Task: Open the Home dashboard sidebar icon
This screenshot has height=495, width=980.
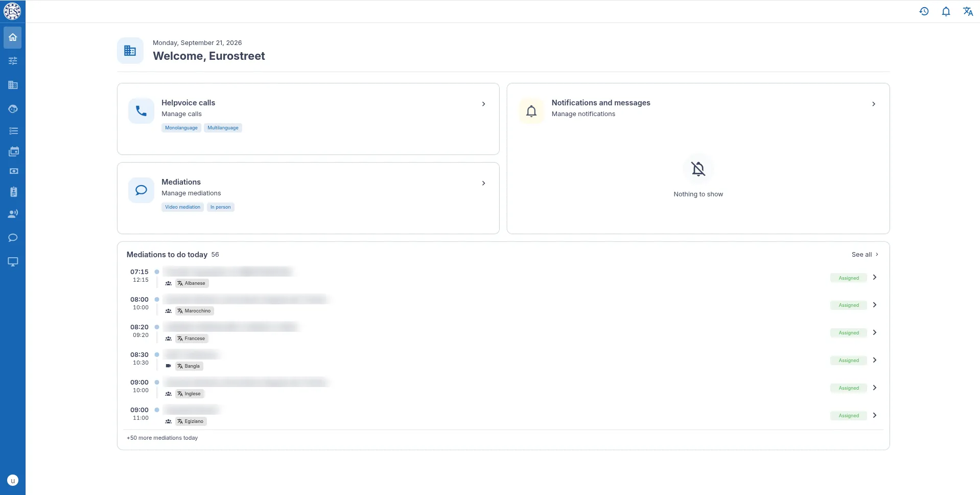Action: tap(13, 37)
